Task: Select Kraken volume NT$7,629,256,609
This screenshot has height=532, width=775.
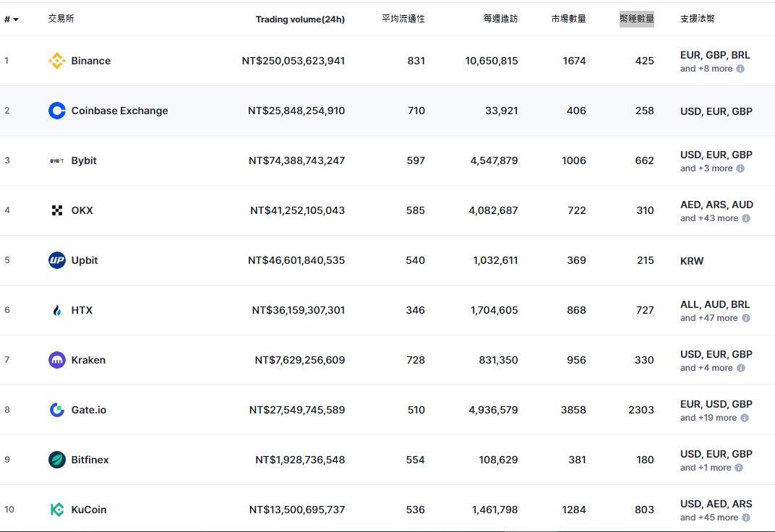Action: [300, 360]
